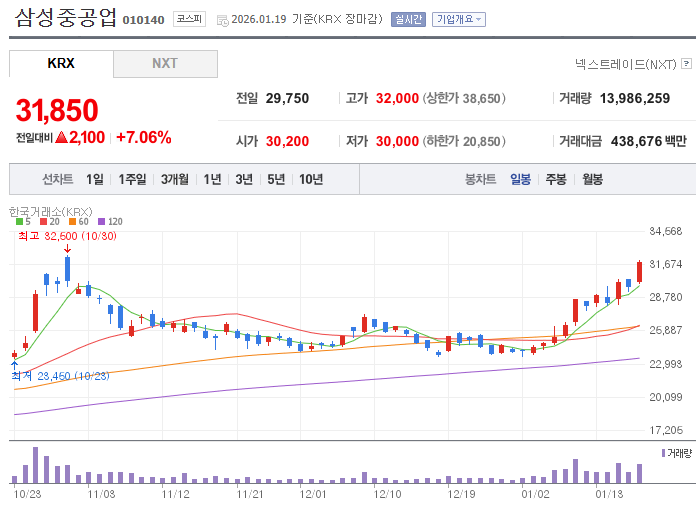Click the low price value 30,000
696x505 pixels.
pos(397,141)
